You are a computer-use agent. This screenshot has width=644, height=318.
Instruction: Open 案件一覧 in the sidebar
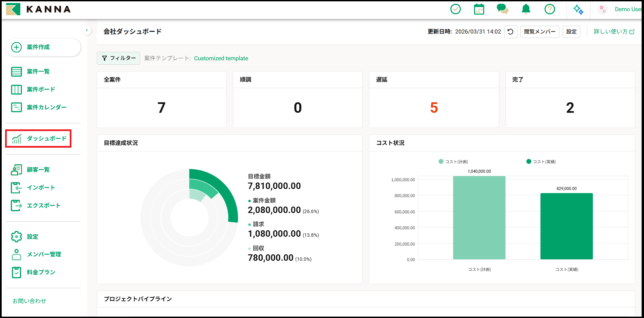[x=38, y=71]
